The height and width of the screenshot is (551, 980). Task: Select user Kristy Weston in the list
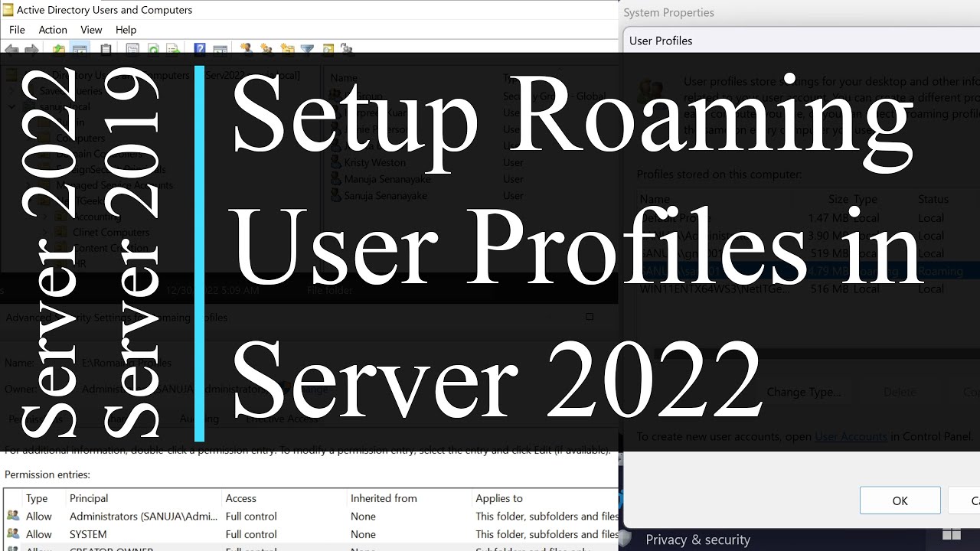[x=374, y=162]
